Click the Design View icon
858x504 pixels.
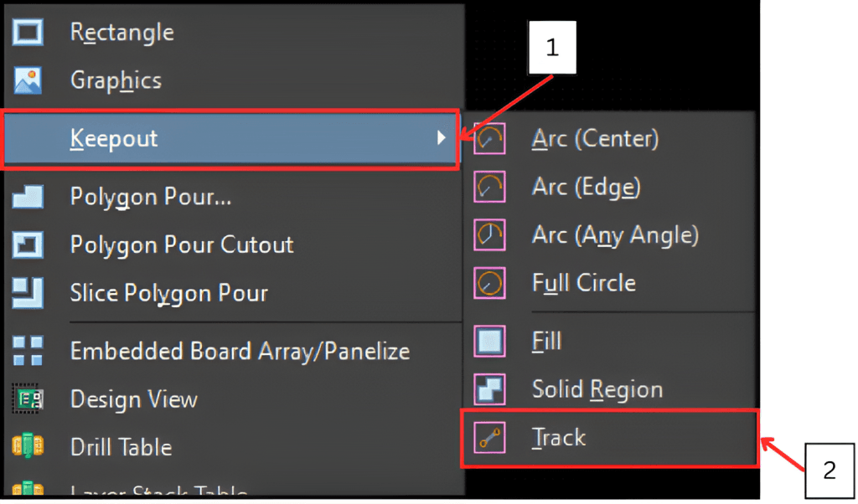pos(28,399)
